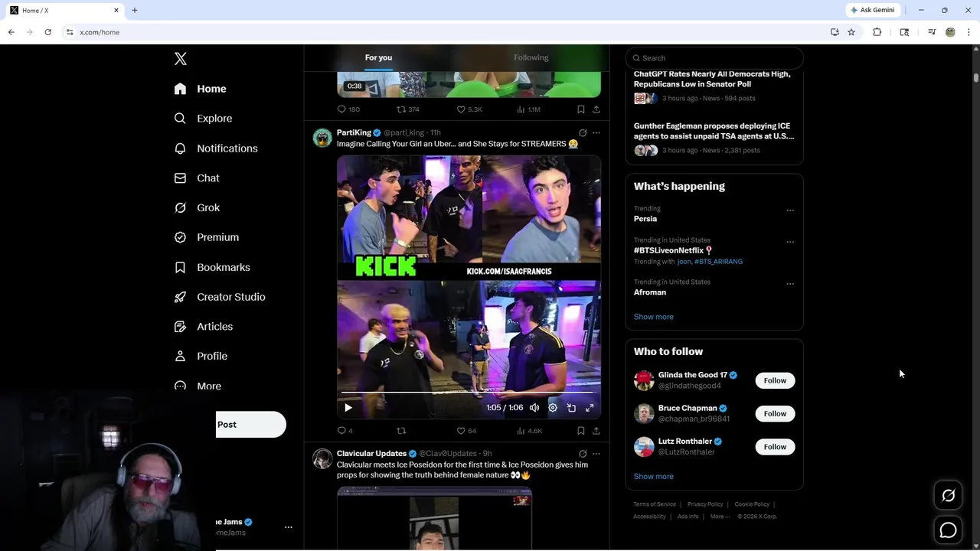Toggle picture-in-picture on video

click(571, 408)
